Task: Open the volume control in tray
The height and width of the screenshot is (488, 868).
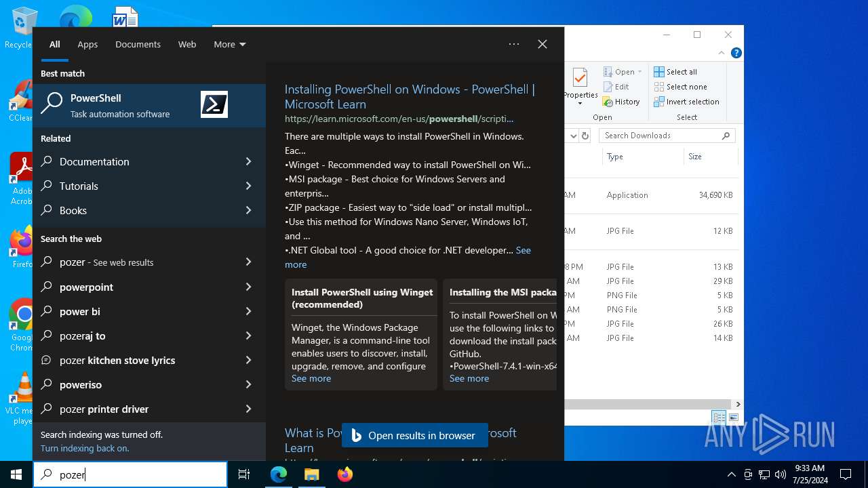Action: (x=781, y=474)
